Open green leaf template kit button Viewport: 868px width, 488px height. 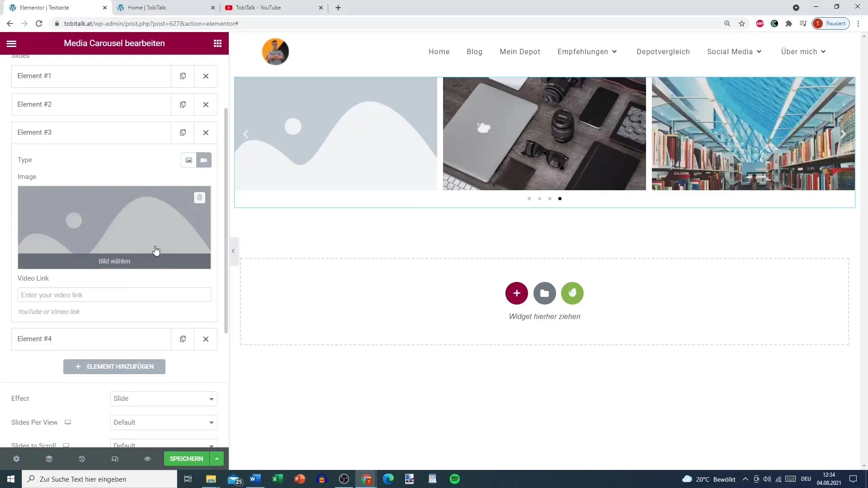click(572, 293)
